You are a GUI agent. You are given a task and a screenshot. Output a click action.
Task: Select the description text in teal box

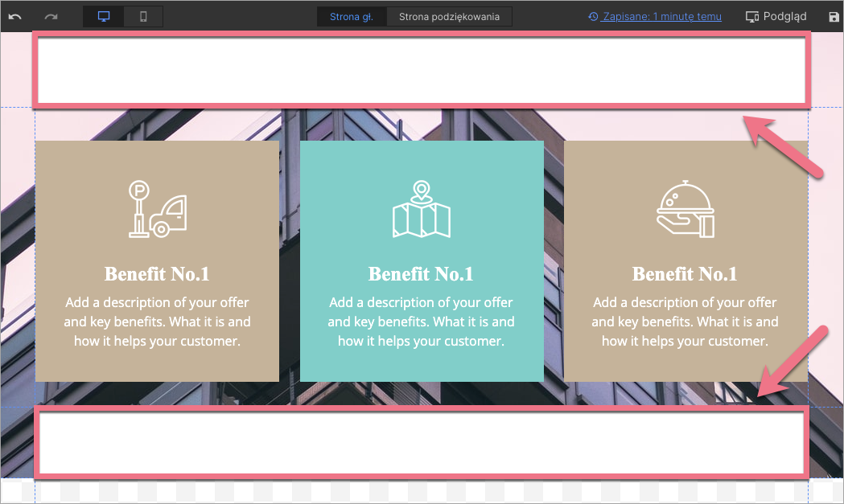pos(421,322)
